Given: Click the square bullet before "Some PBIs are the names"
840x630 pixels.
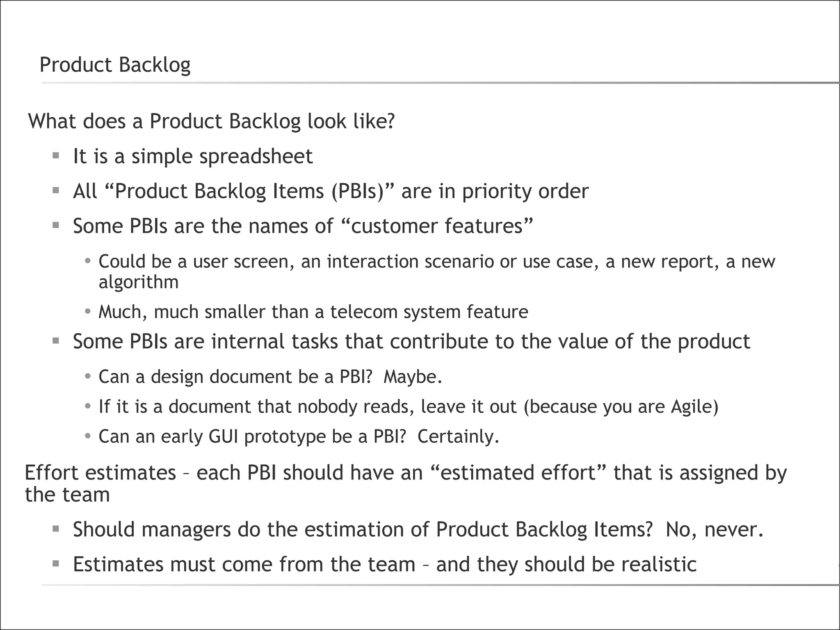Looking at the screenshot, I should click(56, 225).
